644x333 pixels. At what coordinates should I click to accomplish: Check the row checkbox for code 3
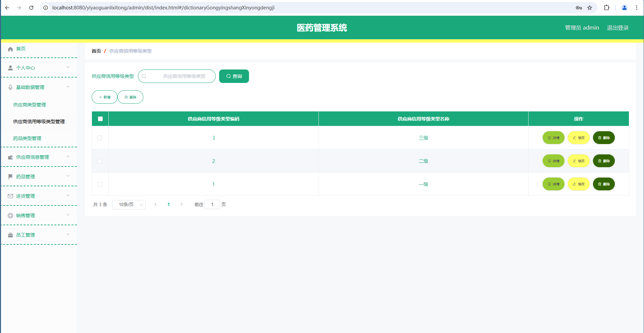pyautogui.click(x=100, y=138)
